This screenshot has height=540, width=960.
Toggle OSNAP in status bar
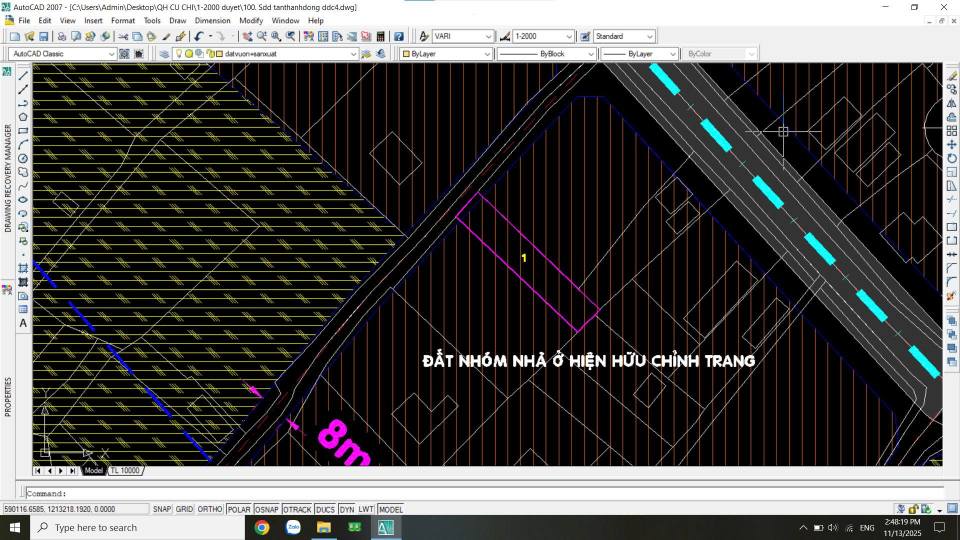coord(267,509)
